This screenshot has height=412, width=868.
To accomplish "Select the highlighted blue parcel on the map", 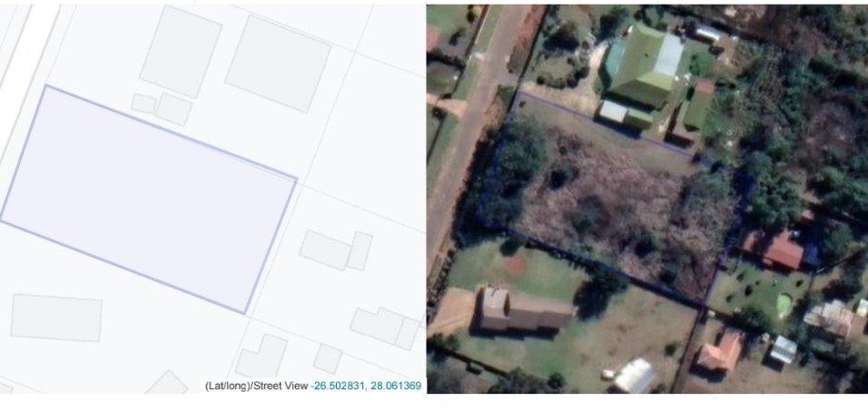I will coord(148,199).
